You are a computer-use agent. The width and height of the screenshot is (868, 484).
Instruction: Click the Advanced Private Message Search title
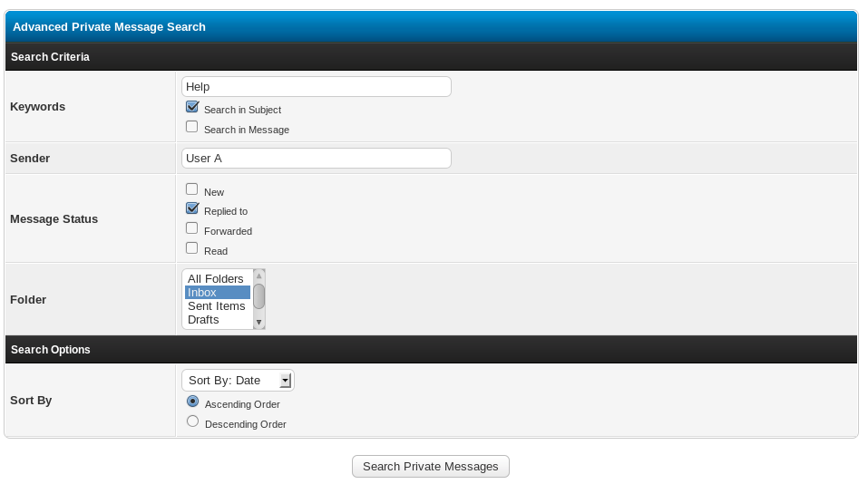(x=109, y=27)
